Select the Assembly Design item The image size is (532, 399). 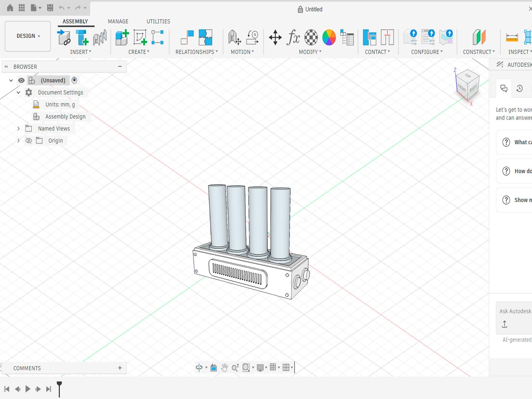pyautogui.click(x=65, y=117)
